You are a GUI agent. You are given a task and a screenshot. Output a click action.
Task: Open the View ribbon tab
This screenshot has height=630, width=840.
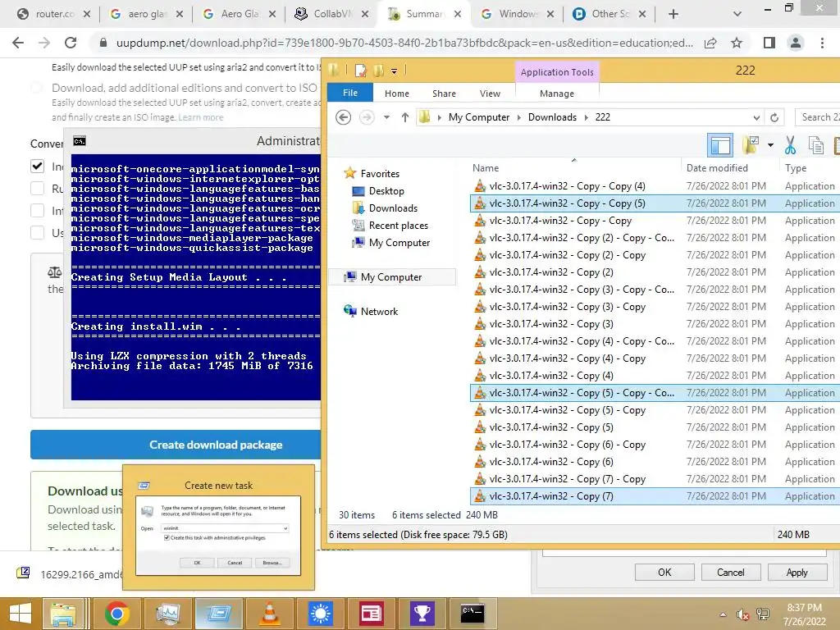(x=490, y=94)
